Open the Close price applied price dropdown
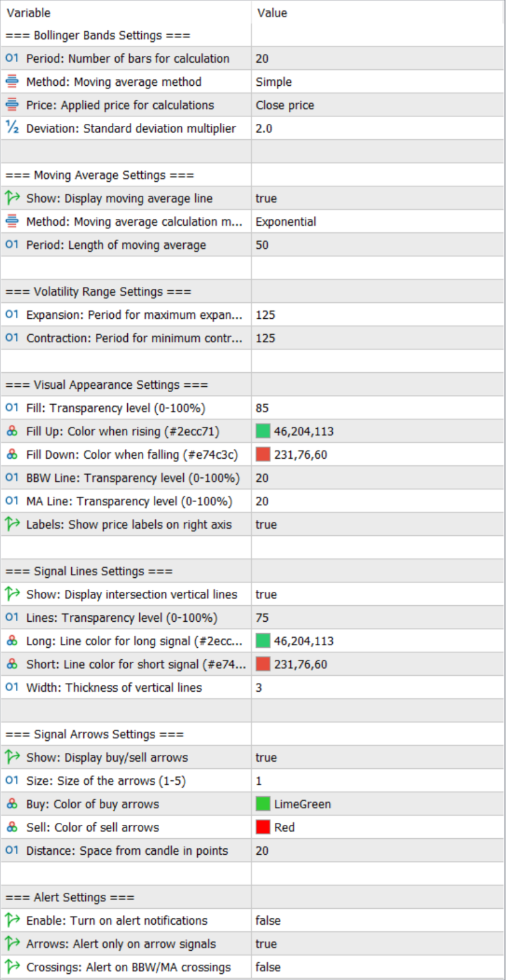The image size is (506, 980). pos(378,105)
